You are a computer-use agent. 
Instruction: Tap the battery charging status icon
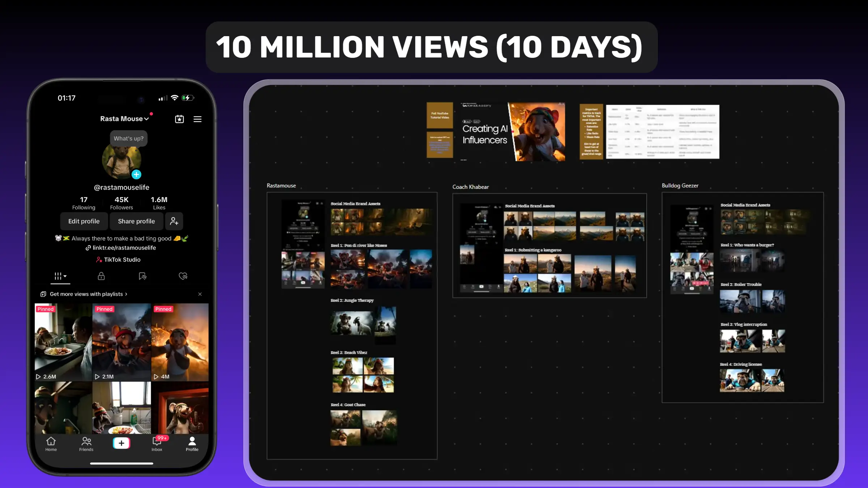188,98
